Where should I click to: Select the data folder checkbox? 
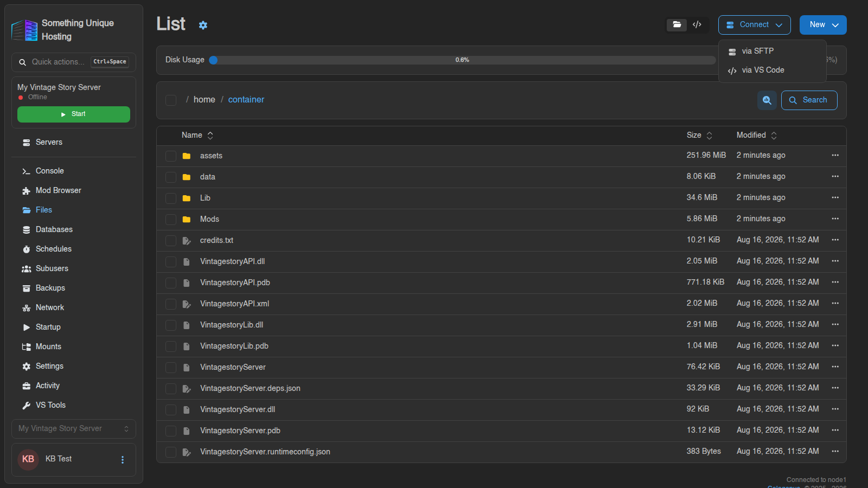pos(171,177)
